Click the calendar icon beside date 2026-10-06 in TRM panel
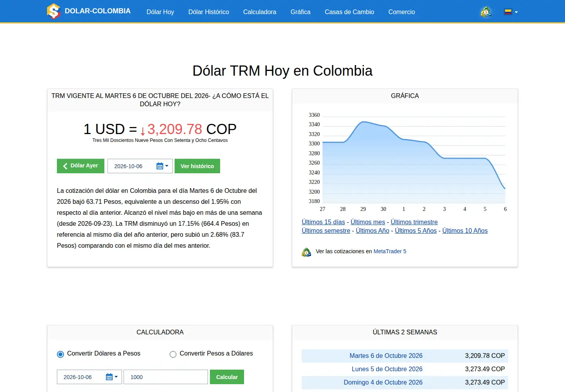This screenshot has height=392, width=565. [160, 166]
